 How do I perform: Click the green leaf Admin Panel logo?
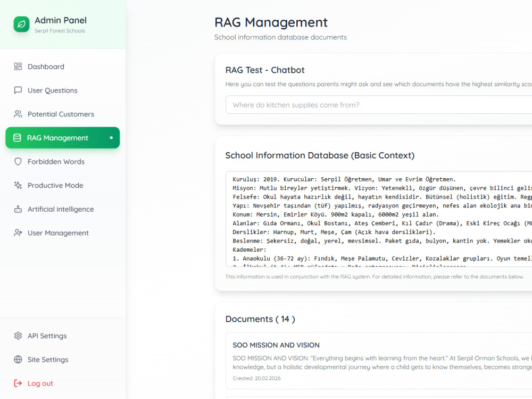click(21, 24)
